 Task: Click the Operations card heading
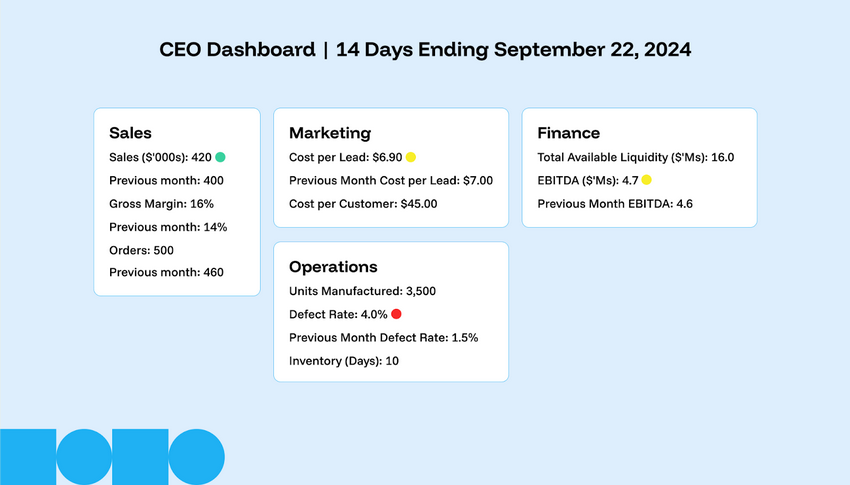click(333, 267)
